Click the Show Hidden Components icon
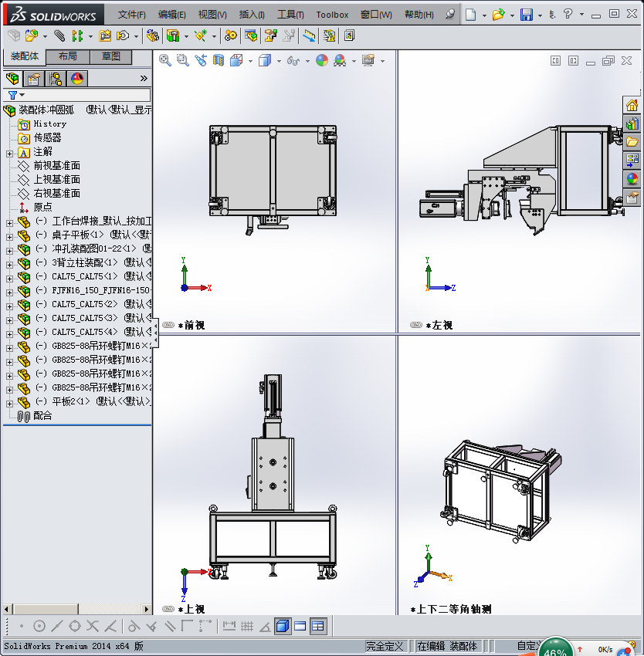The image size is (644, 656). (x=152, y=36)
